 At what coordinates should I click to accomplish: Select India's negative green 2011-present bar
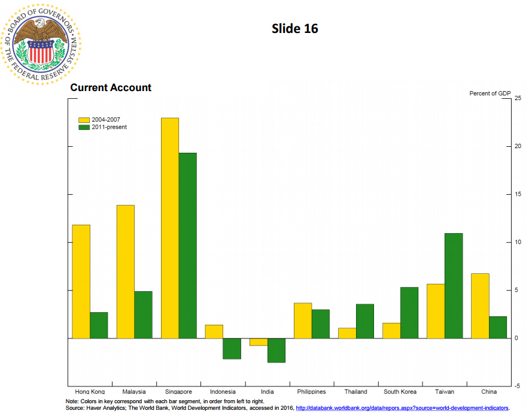[276, 350]
